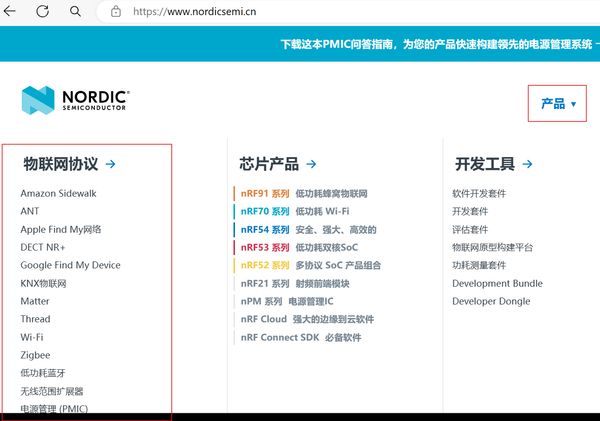Image resolution: width=600 pixels, height=421 pixels.
Task: Select 低功耗蓝牙 link
Action: (43, 373)
